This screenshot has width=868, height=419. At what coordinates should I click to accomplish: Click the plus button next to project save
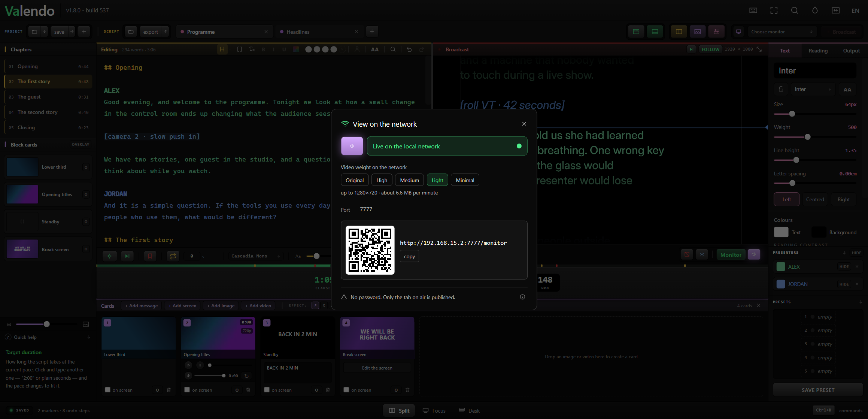pyautogui.click(x=84, y=32)
